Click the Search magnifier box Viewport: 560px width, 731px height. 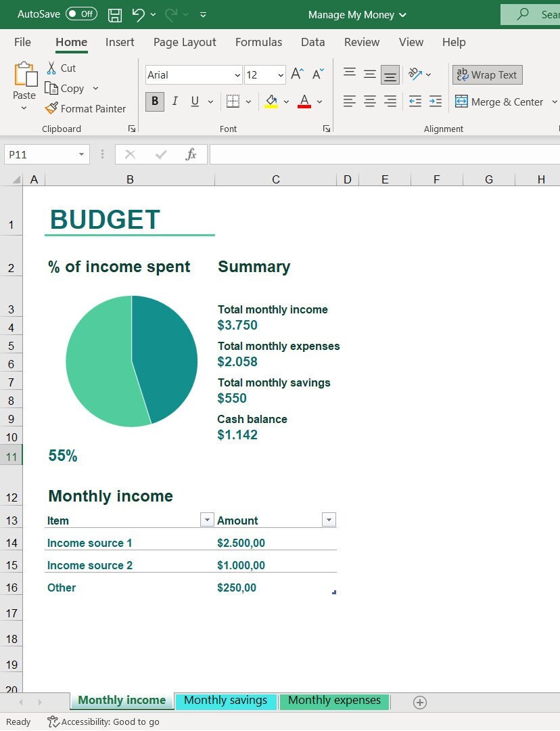(x=530, y=14)
